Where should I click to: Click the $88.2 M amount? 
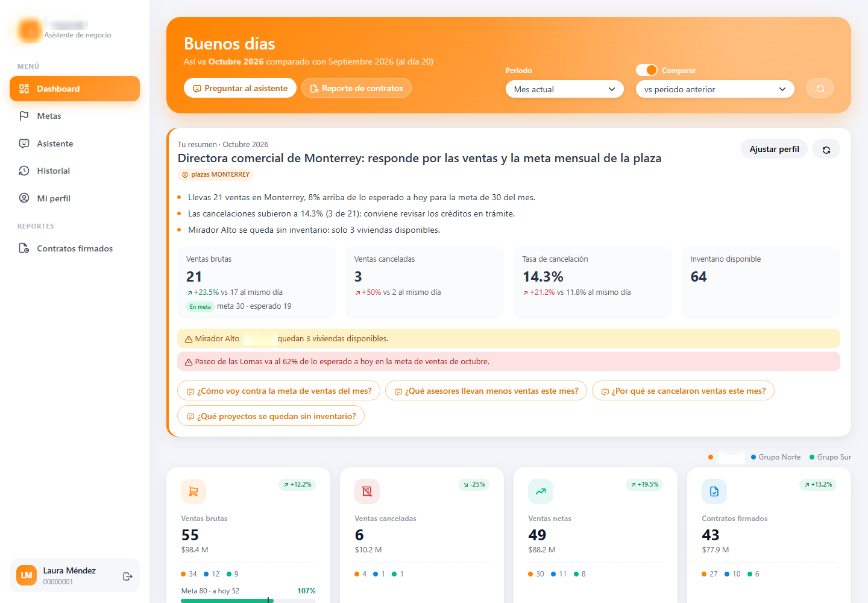pyautogui.click(x=542, y=550)
